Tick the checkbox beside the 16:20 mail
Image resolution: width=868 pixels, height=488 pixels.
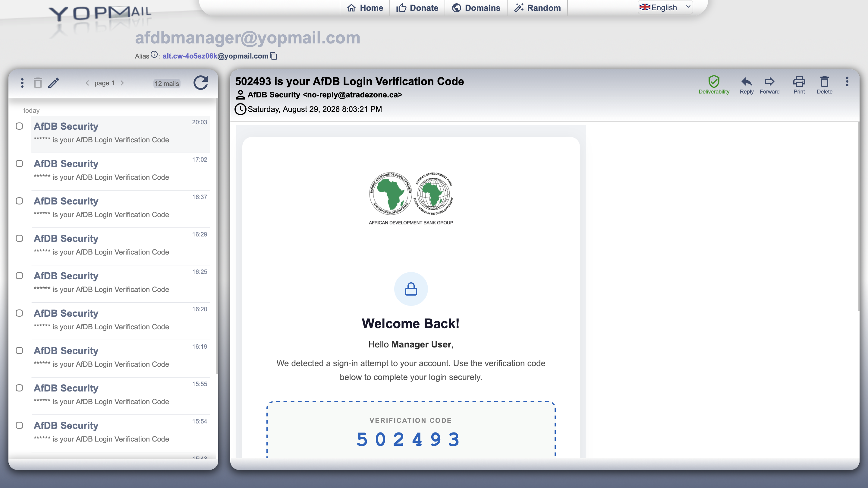(x=20, y=313)
